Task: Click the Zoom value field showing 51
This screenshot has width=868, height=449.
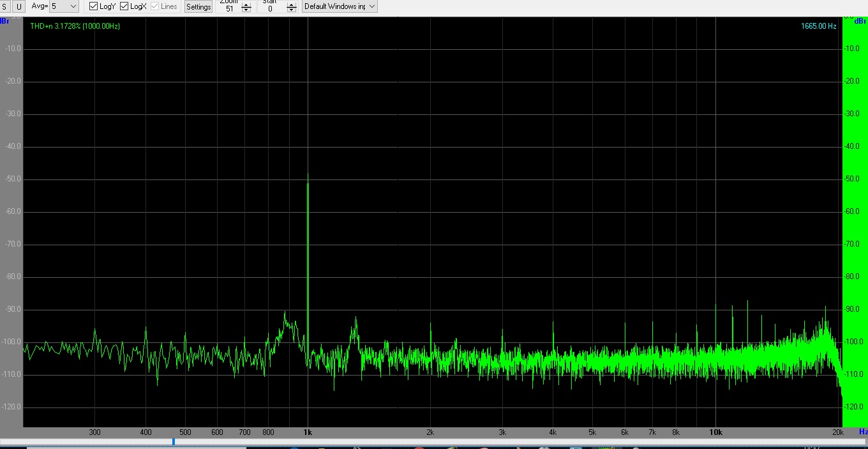Action: tap(230, 8)
